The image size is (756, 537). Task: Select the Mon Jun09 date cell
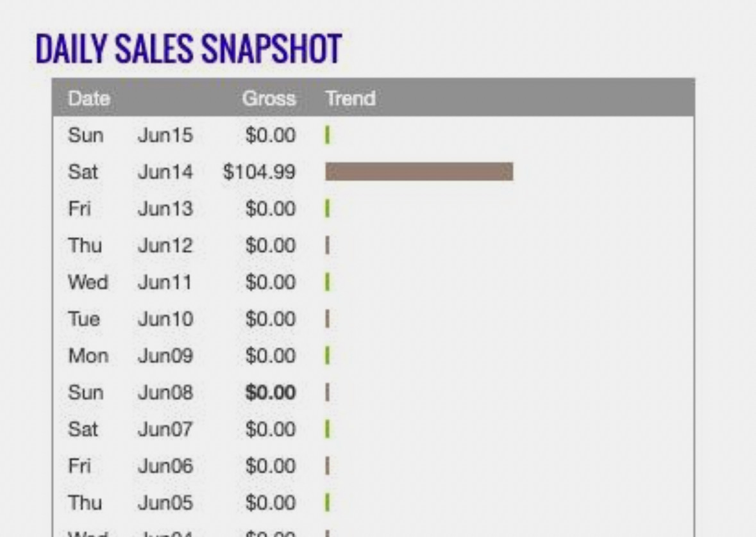[131, 356]
